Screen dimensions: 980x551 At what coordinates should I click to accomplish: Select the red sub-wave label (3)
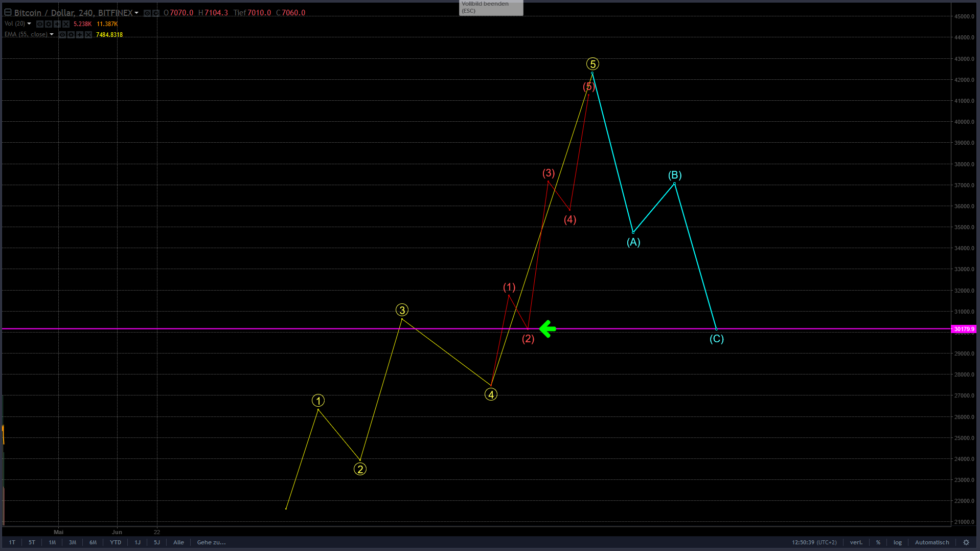pos(549,173)
